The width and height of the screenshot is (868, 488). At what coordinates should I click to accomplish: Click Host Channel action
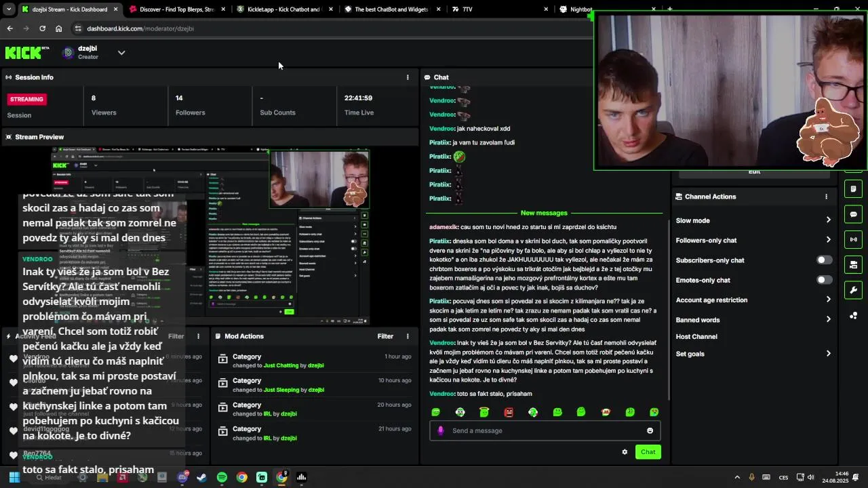click(x=696, y=337)
